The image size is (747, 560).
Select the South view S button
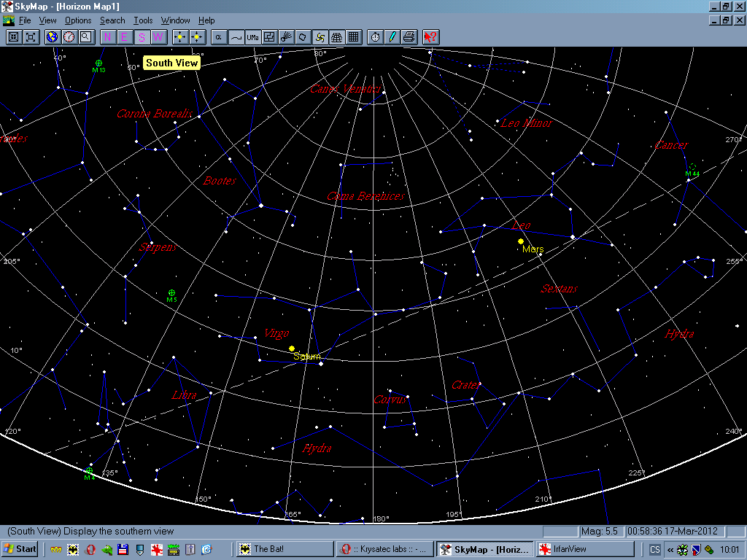pyautogui.click(x=142, y=37)
